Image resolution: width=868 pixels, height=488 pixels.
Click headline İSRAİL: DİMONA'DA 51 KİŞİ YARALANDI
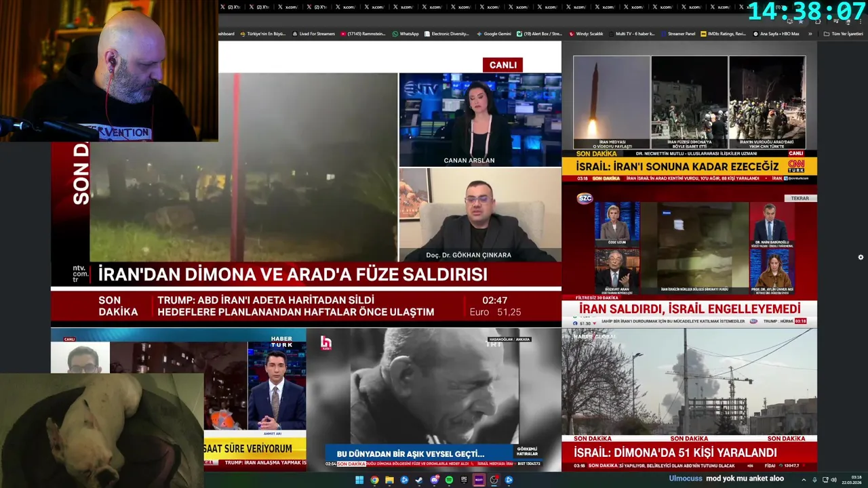click(x=675, y=452)
